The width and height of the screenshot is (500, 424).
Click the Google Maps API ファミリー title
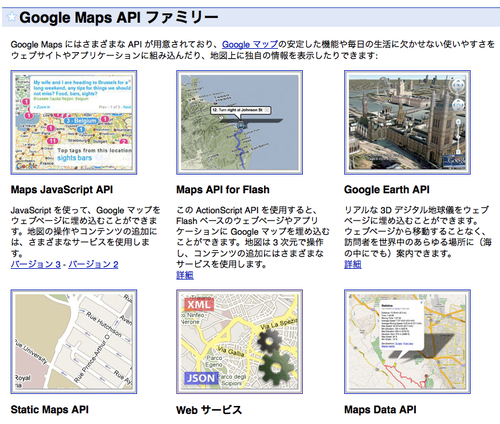click(x=119, y=17)
